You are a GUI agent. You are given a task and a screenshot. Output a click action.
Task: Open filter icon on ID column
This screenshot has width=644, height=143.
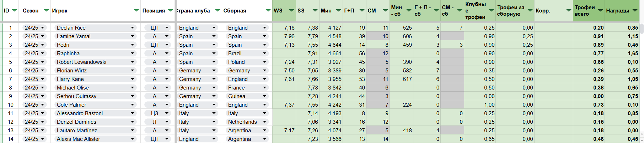tap(14, 11)
